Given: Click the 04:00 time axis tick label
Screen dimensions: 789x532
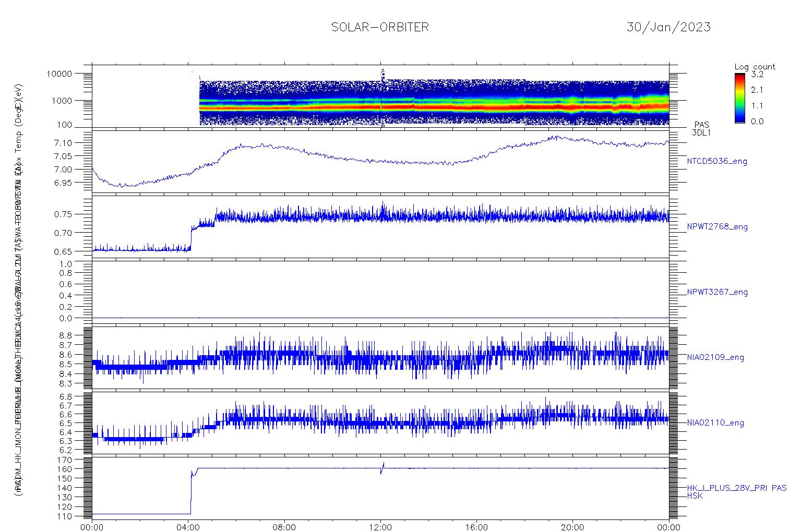Looking at the screenshot, I should pyautogui.click(x=188, y=527).
